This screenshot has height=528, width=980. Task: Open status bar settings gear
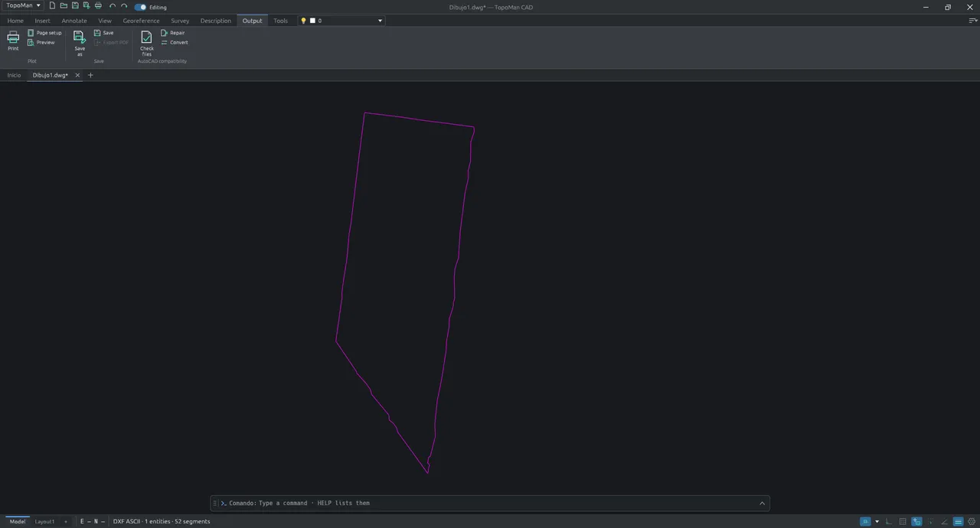pyautogui.click(x=972, y=521)
